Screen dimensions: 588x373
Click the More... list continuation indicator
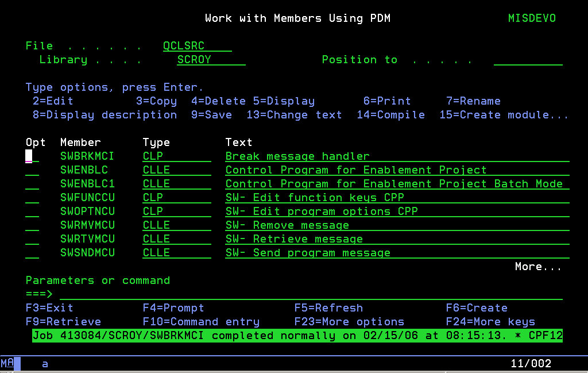point(538,267)
